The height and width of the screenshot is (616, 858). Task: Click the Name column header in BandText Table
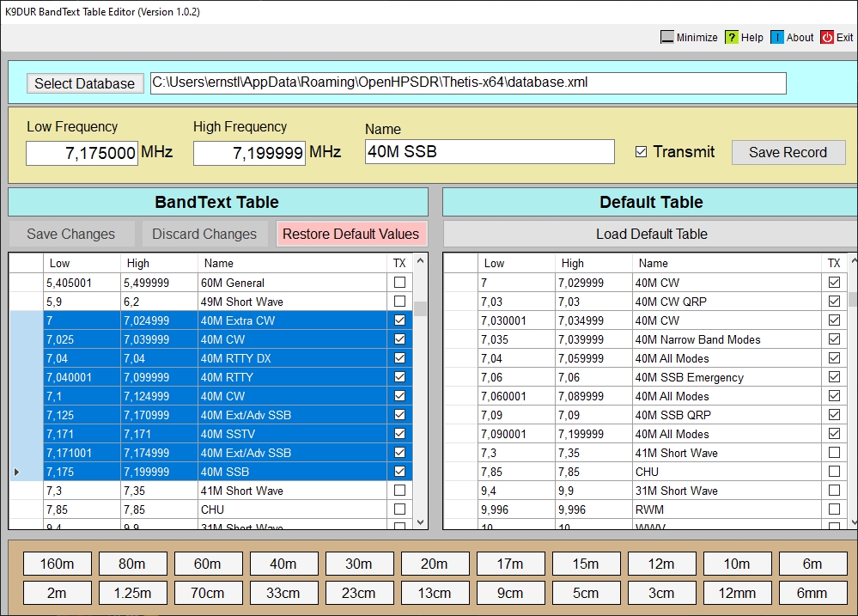[219, 264]
